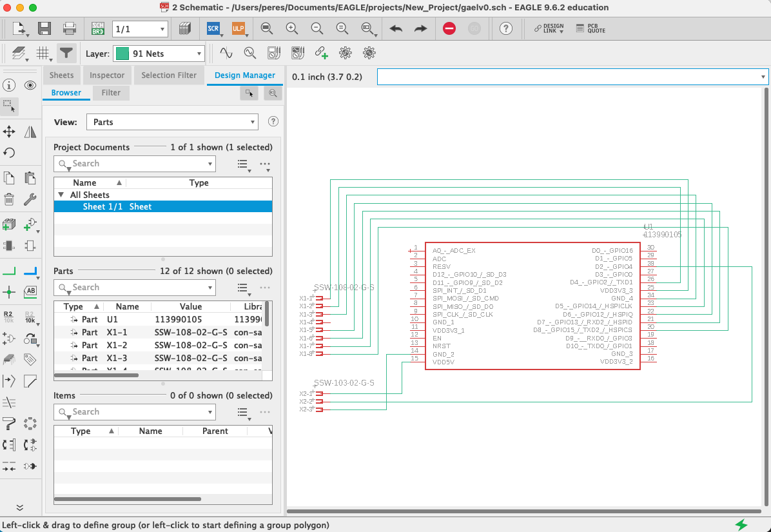The image size is (771, 532).
Task: Click the green 91 Nets color swatch
Action: click(x=122, y=53)
